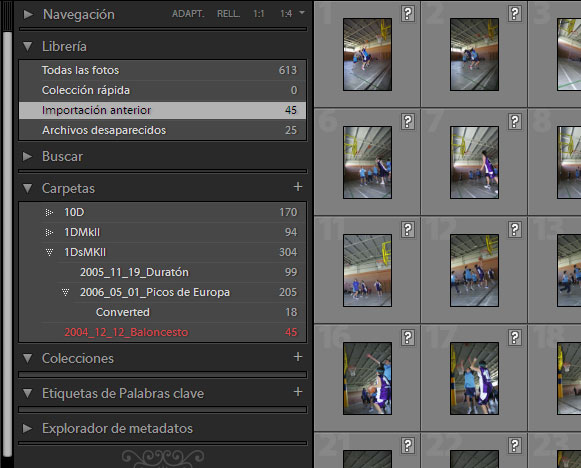Screen dimensions: 581x468
Task: Click Etiquetas de Palabras clave title
Action: tap(123, 393)
